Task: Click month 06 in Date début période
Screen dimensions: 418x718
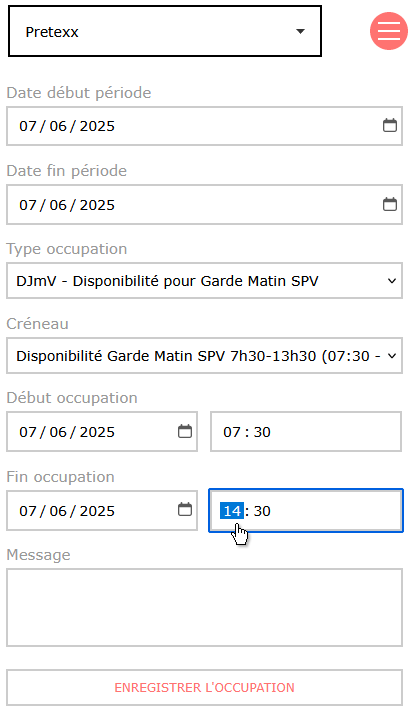Action: tap(58, 126)
